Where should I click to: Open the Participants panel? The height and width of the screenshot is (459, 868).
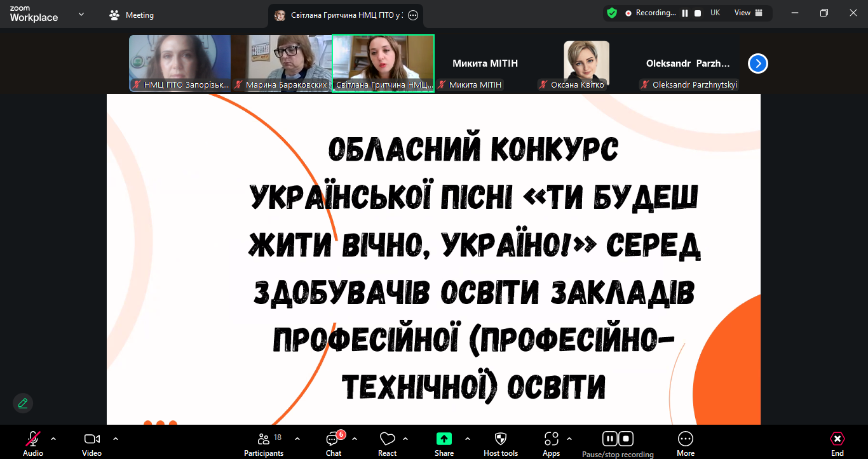[x=264, y=443]
